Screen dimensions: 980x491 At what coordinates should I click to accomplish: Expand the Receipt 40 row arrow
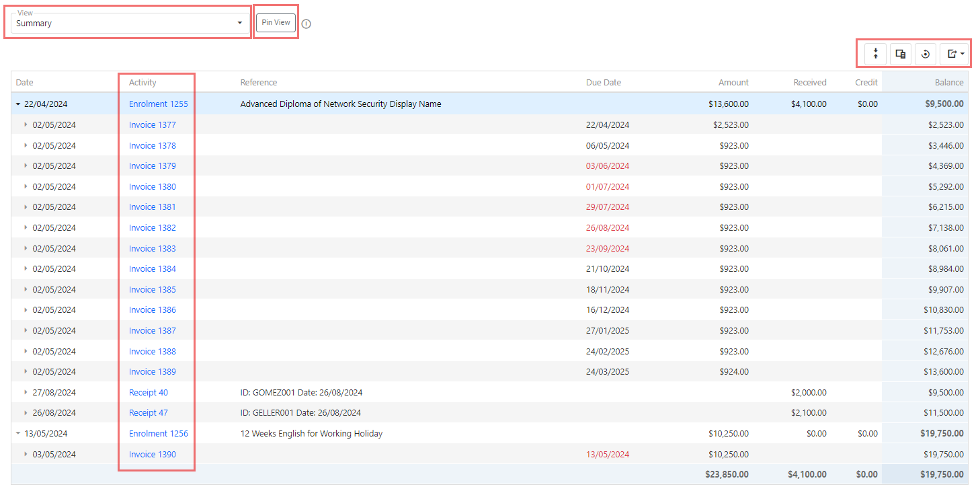pyautogui.click(x=26, y=393)
